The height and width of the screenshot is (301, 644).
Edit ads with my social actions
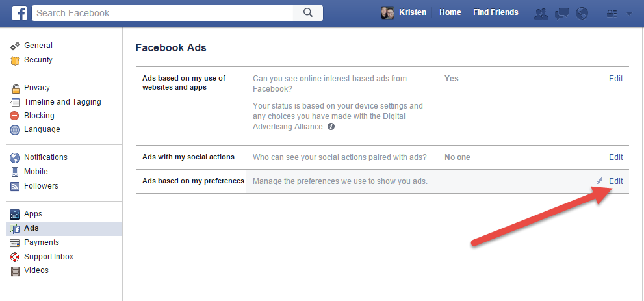point(615,157)
